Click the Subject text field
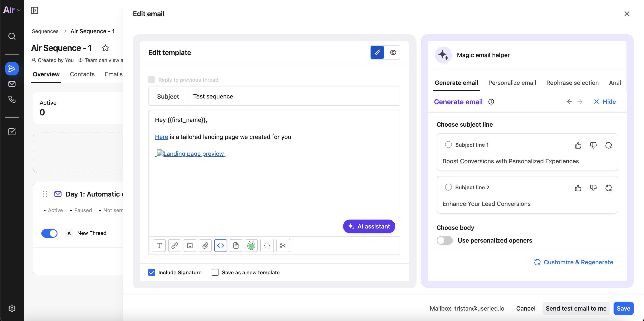Image resolution: width=644 pixels, height=321 pixels. point(293,96)
